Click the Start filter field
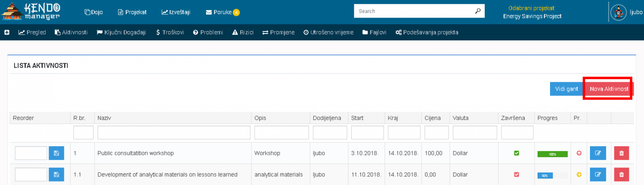 (x=367, y=133)
